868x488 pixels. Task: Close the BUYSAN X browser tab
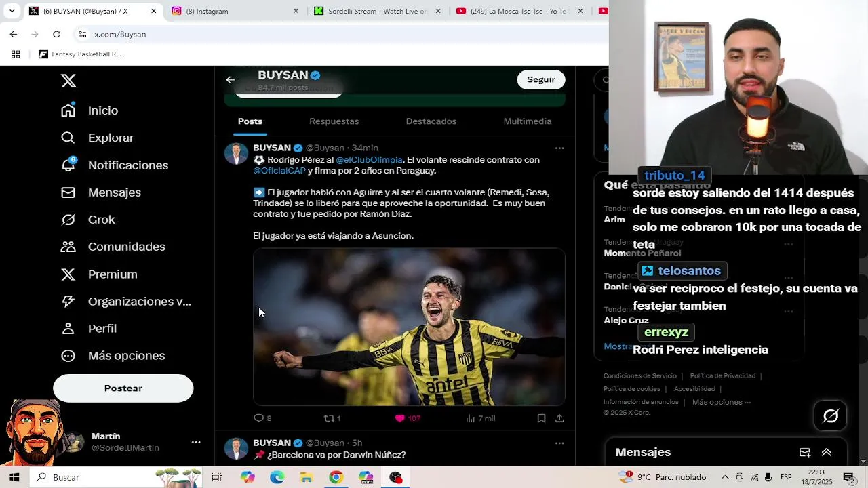(153, 11)
